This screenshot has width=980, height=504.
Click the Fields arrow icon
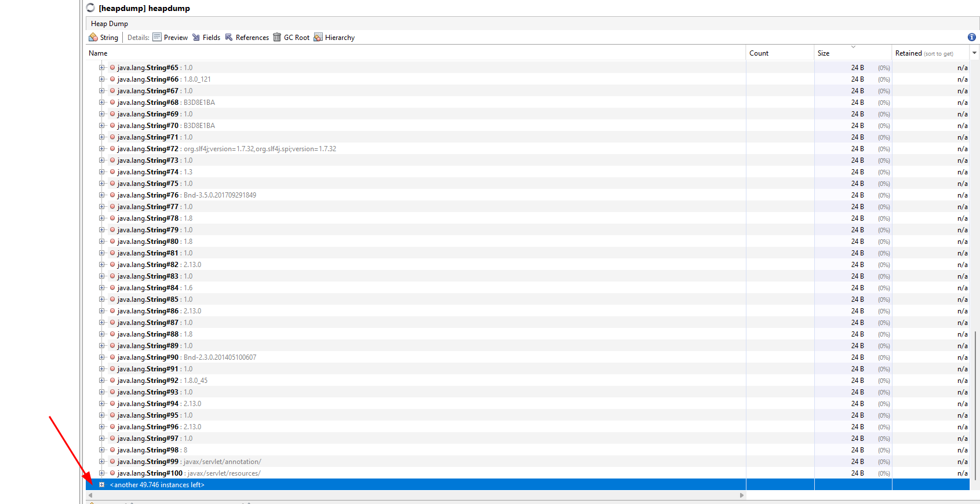tap(196, 38)
